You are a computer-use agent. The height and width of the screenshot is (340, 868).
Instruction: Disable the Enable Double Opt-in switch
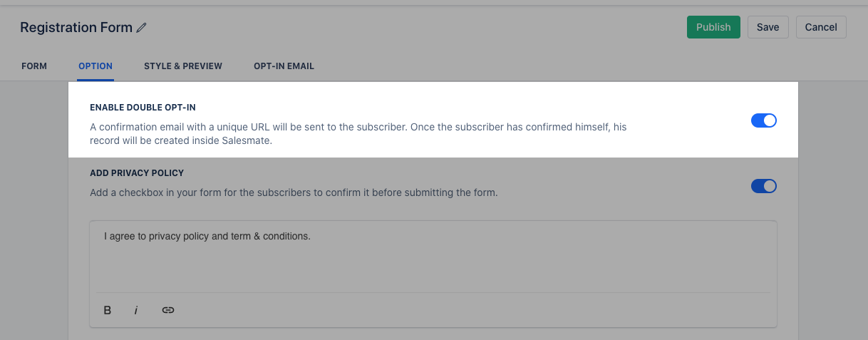[x=764, y=120]
